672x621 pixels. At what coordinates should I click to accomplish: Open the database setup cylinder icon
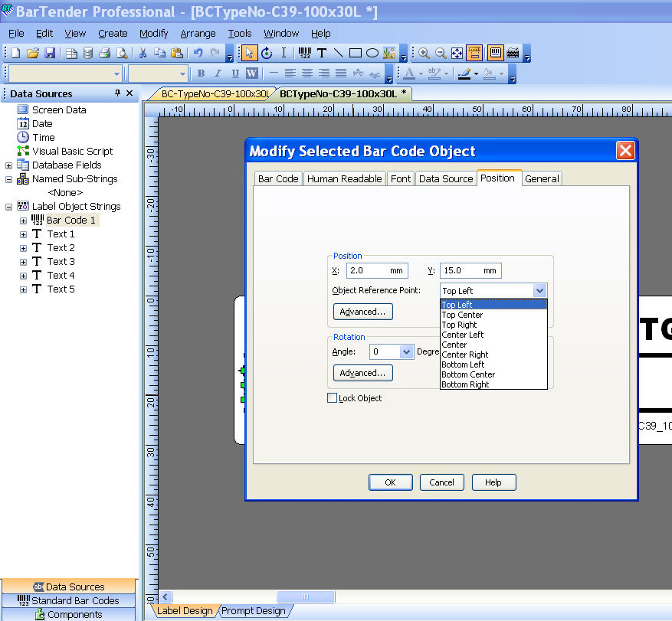88,53
